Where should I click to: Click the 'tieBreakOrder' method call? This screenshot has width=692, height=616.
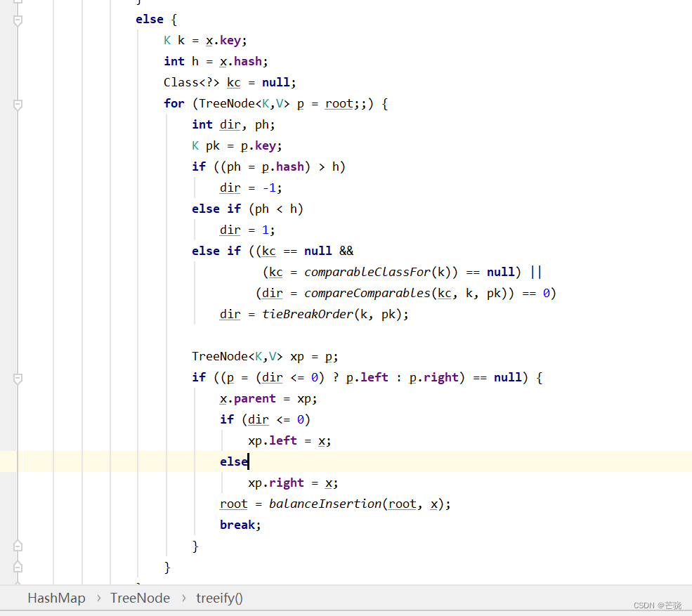(x=308, y=314)
